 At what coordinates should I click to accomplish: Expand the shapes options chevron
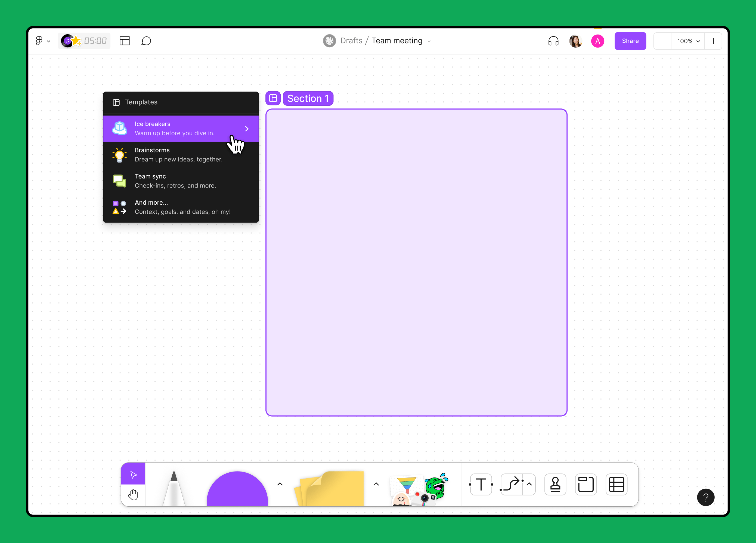[x=280, y=484]
